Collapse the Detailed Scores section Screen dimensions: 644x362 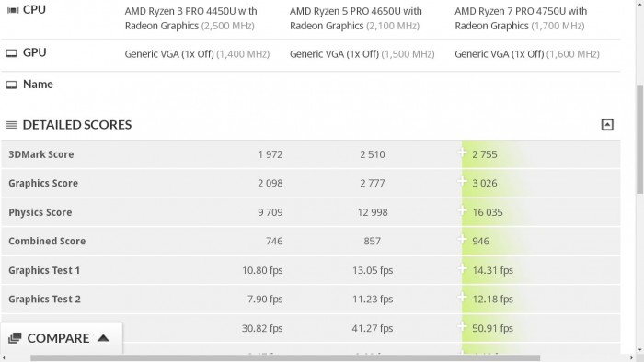[607, 125]
